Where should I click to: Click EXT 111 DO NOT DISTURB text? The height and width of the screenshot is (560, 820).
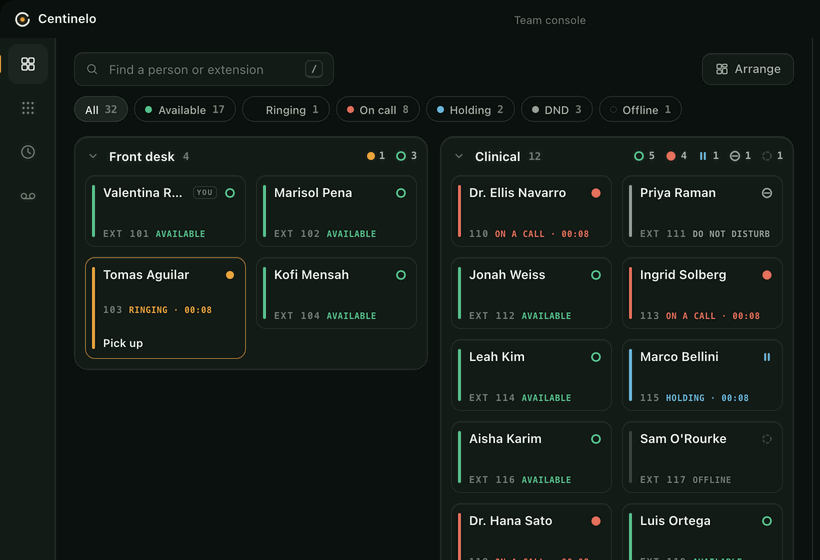705,234
